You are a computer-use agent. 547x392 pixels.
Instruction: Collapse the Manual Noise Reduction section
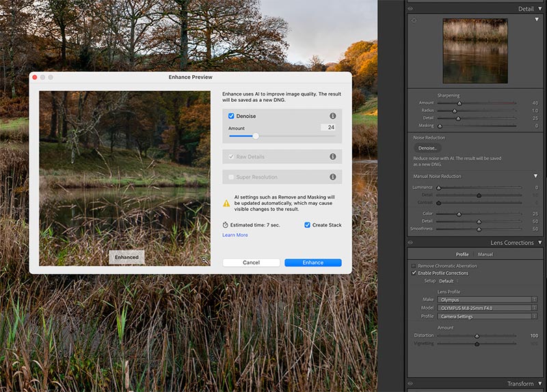pos(535,176)
